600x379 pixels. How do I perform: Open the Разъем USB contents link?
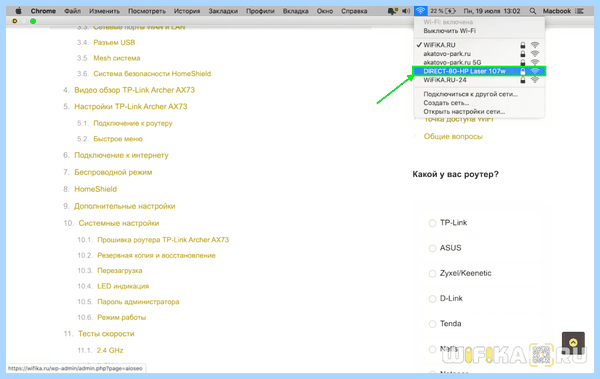tap(114, 42)
